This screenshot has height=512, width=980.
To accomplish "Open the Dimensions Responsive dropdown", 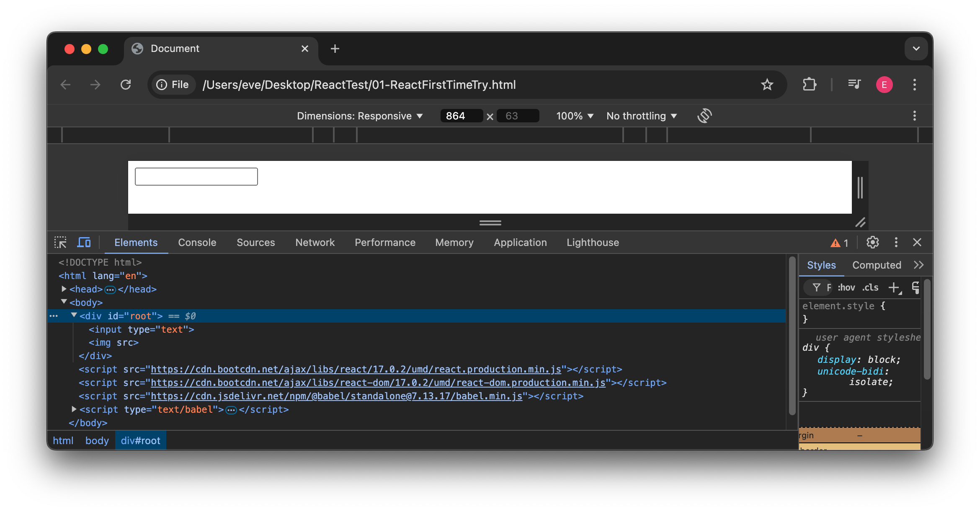I will [359, 116].
